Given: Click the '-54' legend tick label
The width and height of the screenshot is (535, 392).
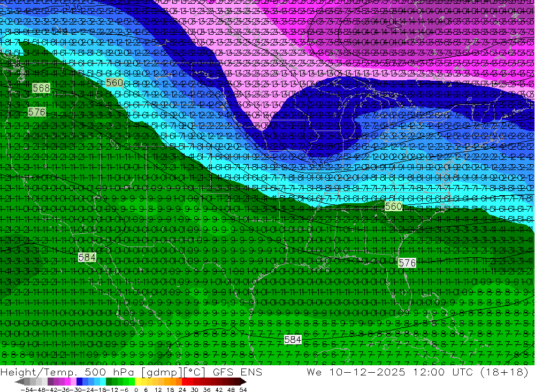Looking at the screenshot, I should pos(27,390).
